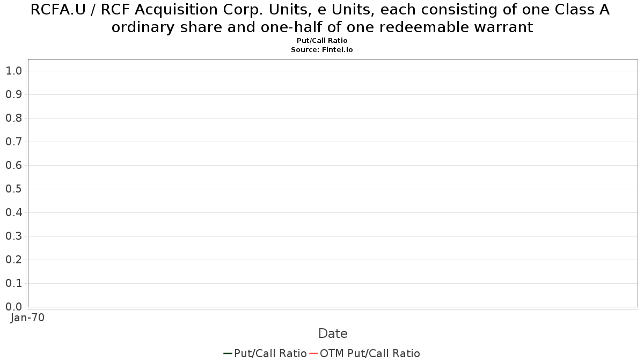Click the 0.4 y-axis label
The image size is (644, 362).
pyautogui.click(x=13, y=212)
